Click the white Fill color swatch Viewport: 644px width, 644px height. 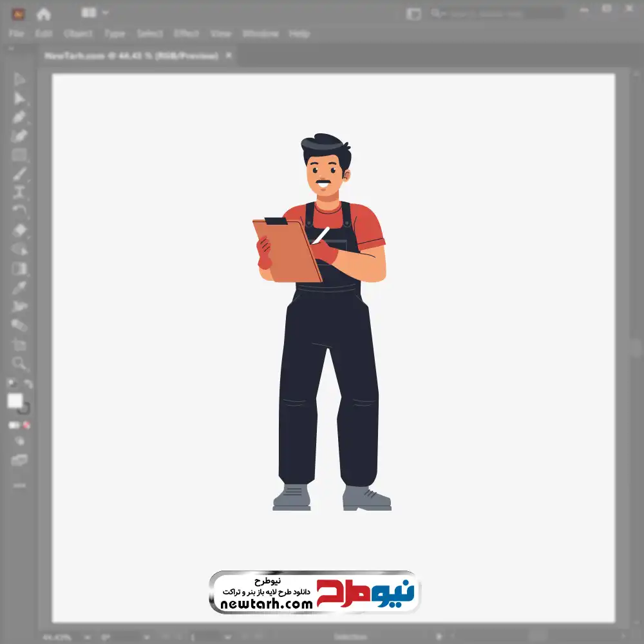point(15,401)
